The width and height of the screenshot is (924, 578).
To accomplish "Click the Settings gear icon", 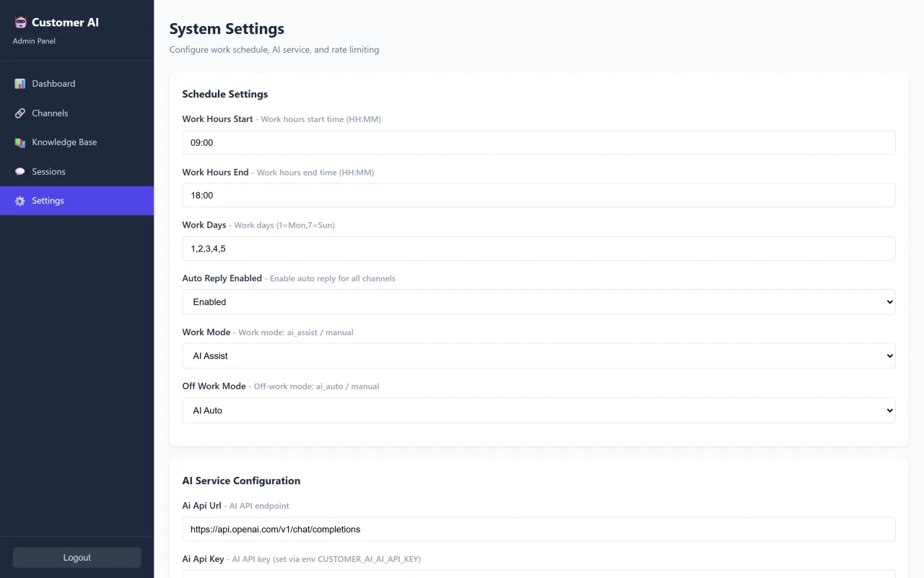I will (19, 201).
